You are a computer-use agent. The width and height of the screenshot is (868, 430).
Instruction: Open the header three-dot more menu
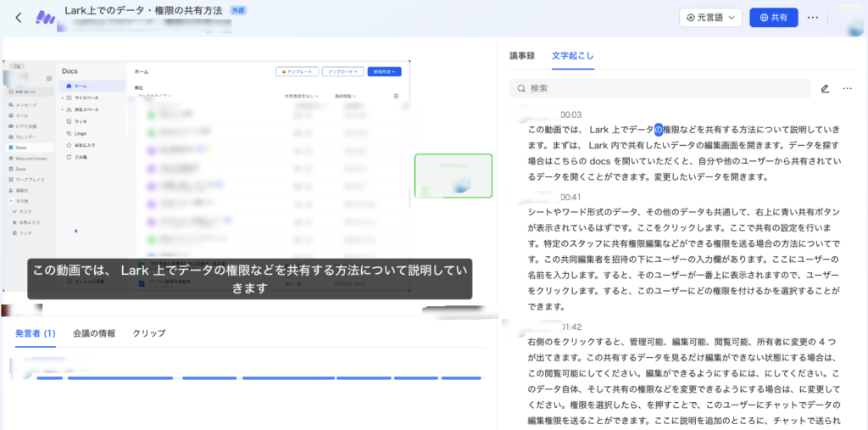click(x=813, y=18)
